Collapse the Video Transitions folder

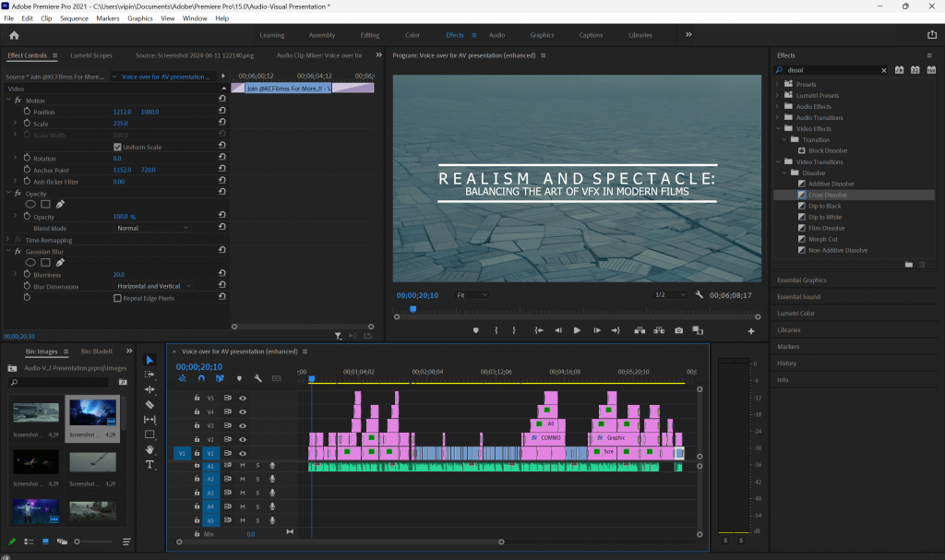tap(778, 161)
